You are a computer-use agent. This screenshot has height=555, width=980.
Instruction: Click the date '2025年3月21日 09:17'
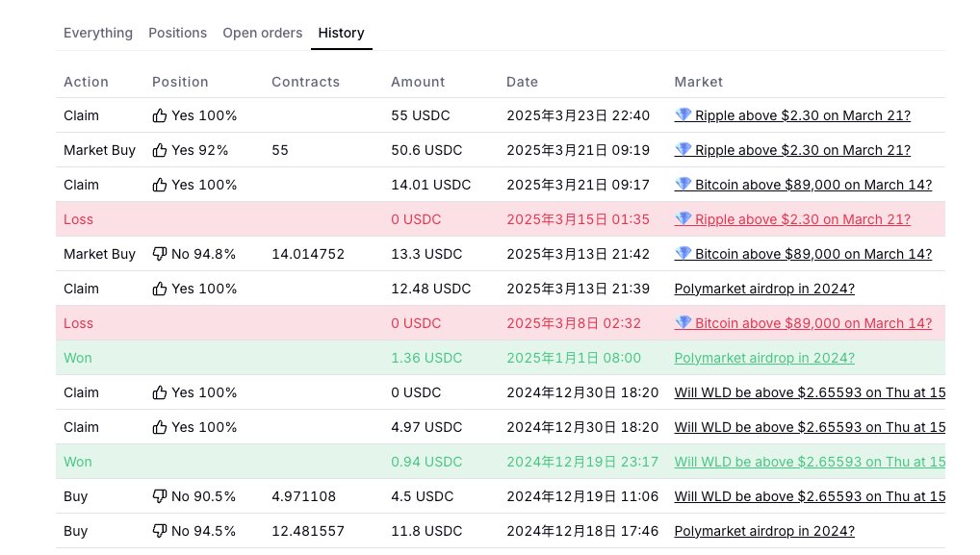click(579, 185)
